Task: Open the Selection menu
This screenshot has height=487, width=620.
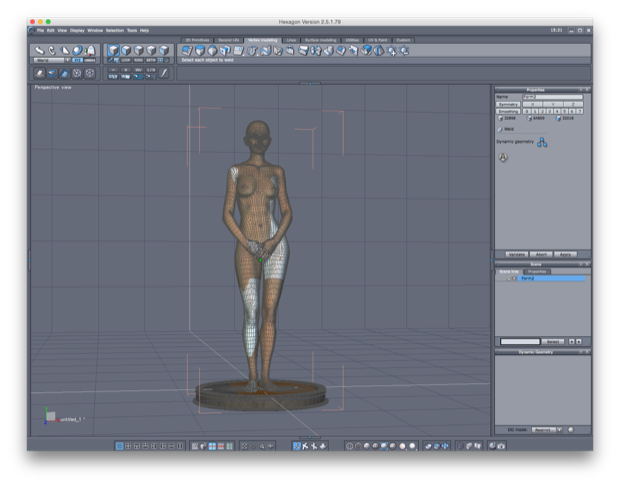Action: pos(115,30)
